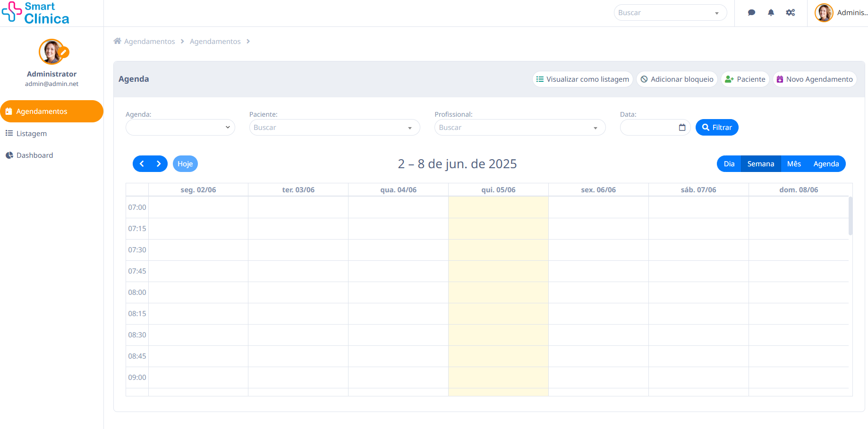Click the Novo Agendamento button
This screenshot has height=429, width=868.
(815, 79)
